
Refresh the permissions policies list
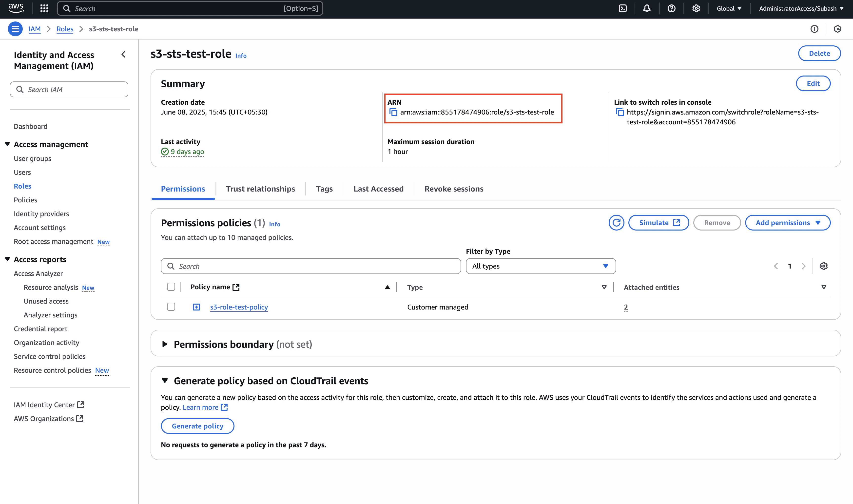(x=616, y=223)
